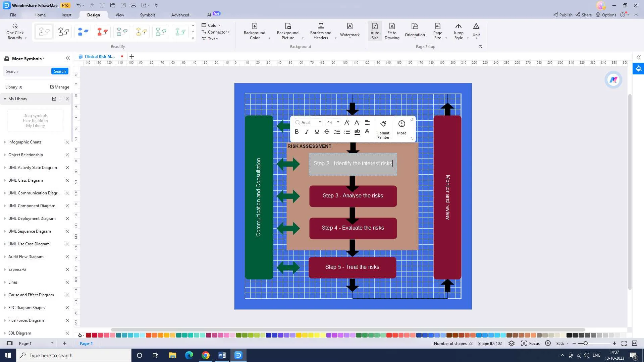The image size is (644, 362).
Task: Open the Watermark settings
Action: click(350, 31)
